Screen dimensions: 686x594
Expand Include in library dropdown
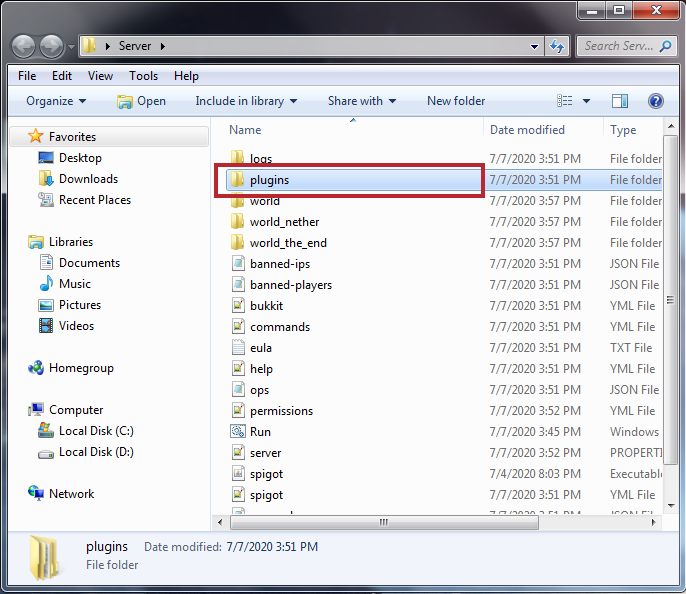pos(246,101)
